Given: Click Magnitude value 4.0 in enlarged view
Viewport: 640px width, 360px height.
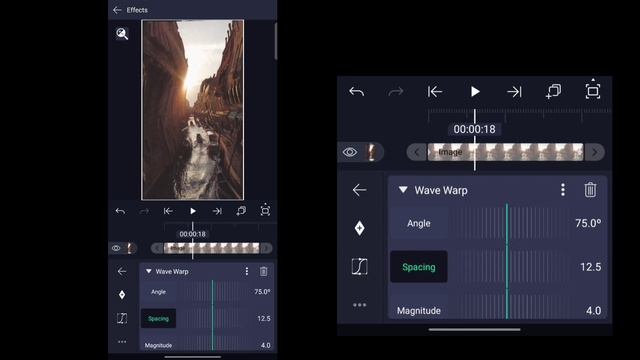Looking at the screenshot, I should click(593, 311).
